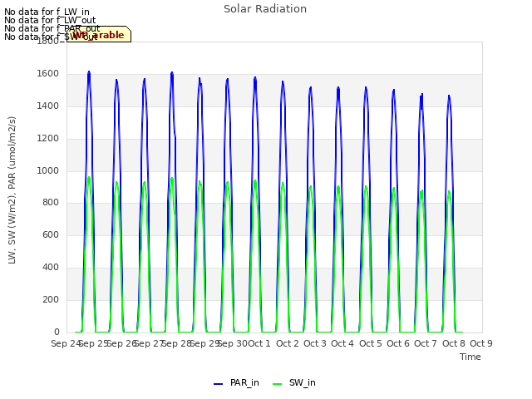The image size is (532, 399).
Task: Click the 'No data for f_LW_in' message
Action: [x=47, y=12]
